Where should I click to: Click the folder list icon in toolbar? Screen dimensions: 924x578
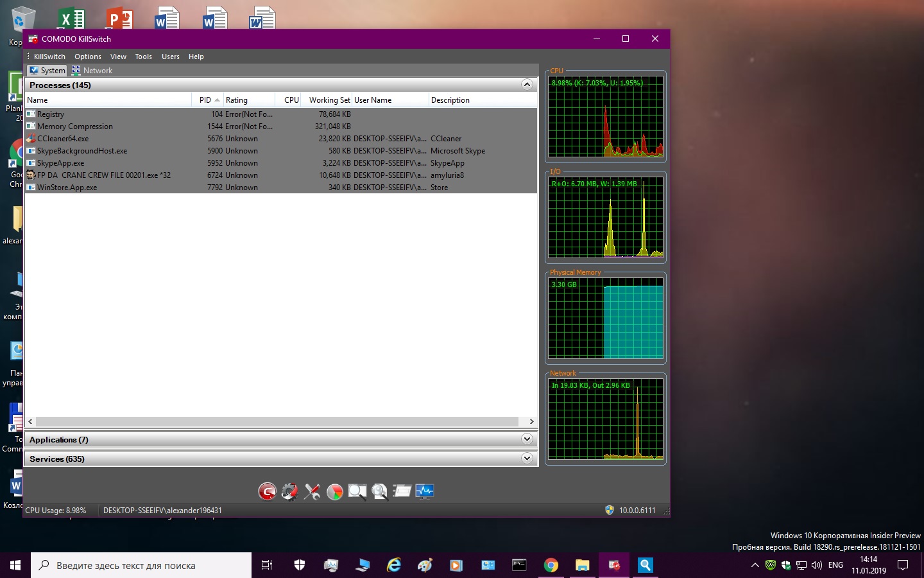402,491
